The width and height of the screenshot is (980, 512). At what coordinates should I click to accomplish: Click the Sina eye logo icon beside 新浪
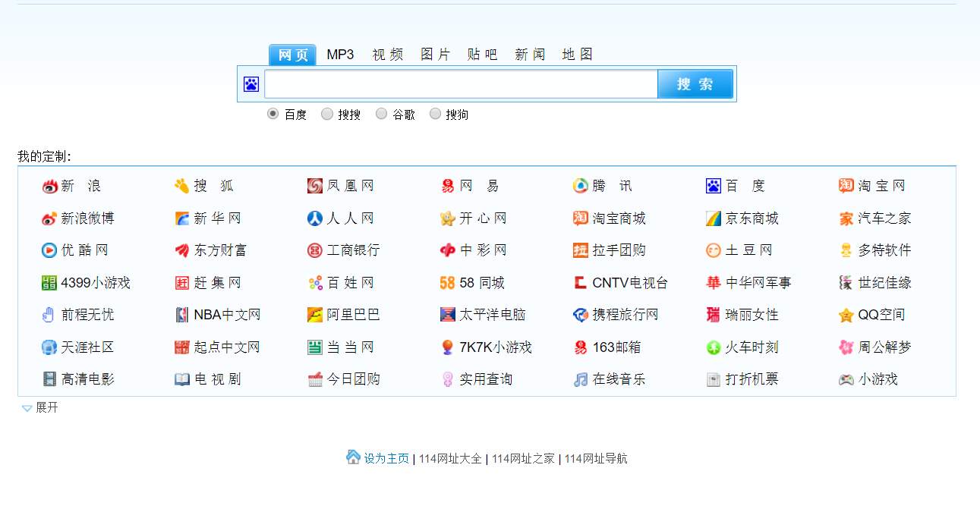click(x=49, y=187)
